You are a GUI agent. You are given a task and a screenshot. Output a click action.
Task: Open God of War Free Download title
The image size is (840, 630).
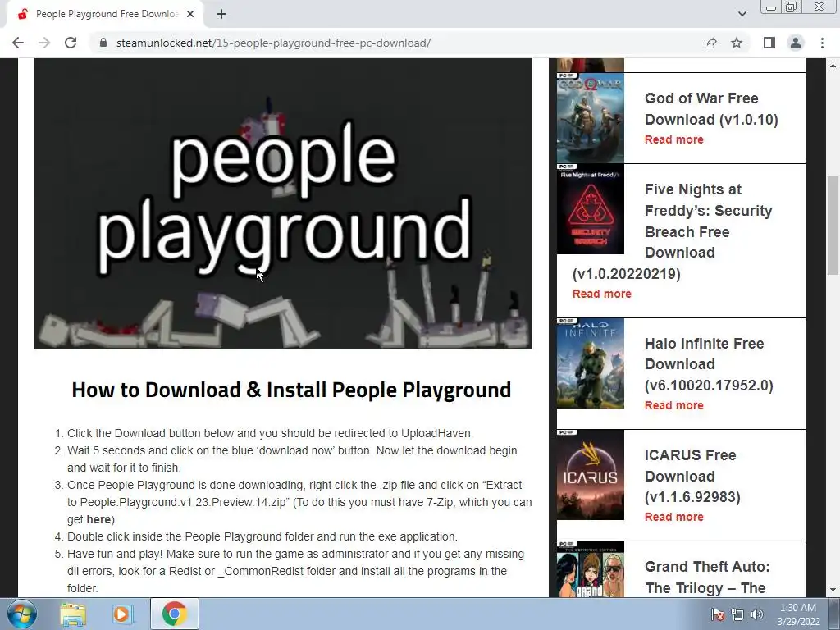711,109
